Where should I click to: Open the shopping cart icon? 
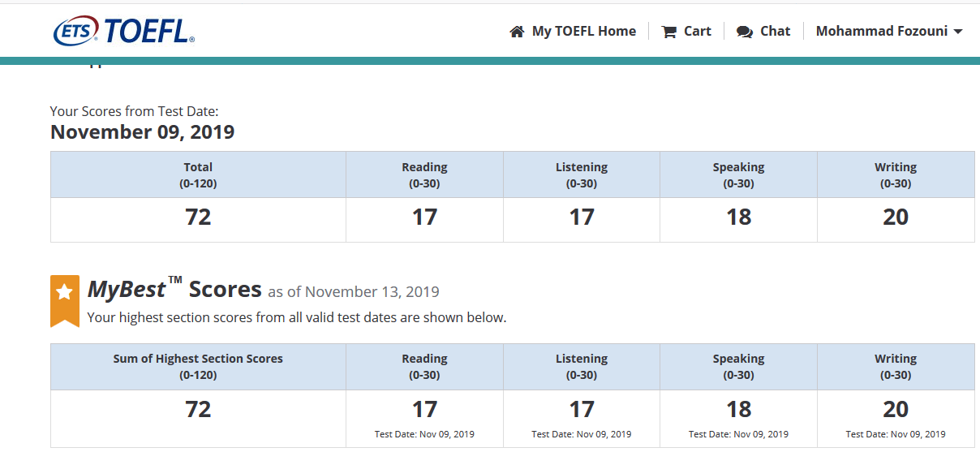pyautogui.click(x=669, y=32)
